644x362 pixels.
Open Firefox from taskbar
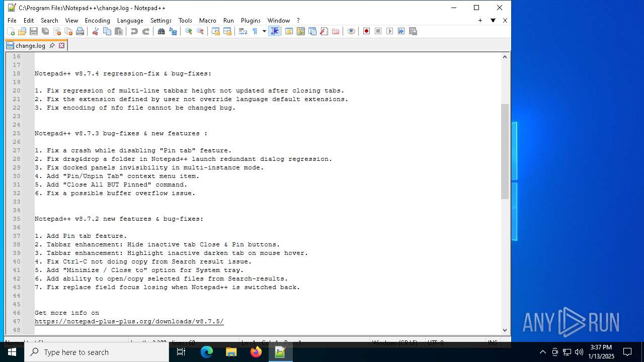(x=256, y=352)
